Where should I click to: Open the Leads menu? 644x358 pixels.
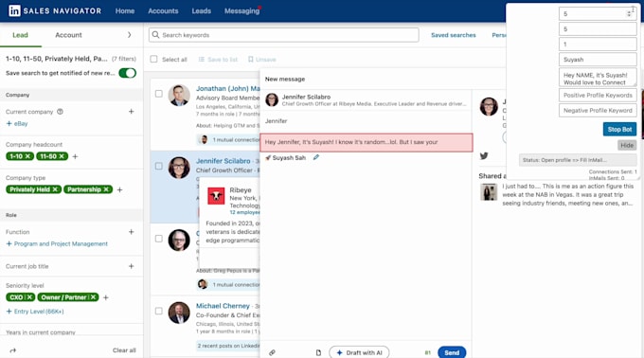pyautogui.click(x=201, y=11)
